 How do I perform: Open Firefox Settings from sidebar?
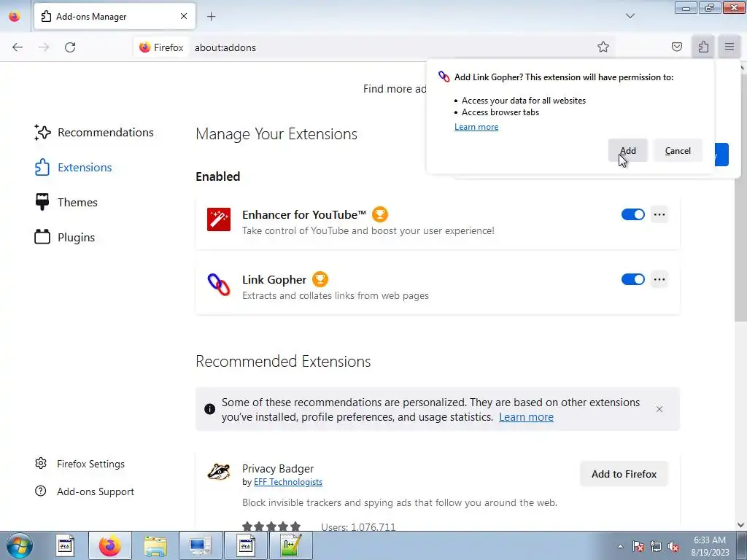click(80, 464)
